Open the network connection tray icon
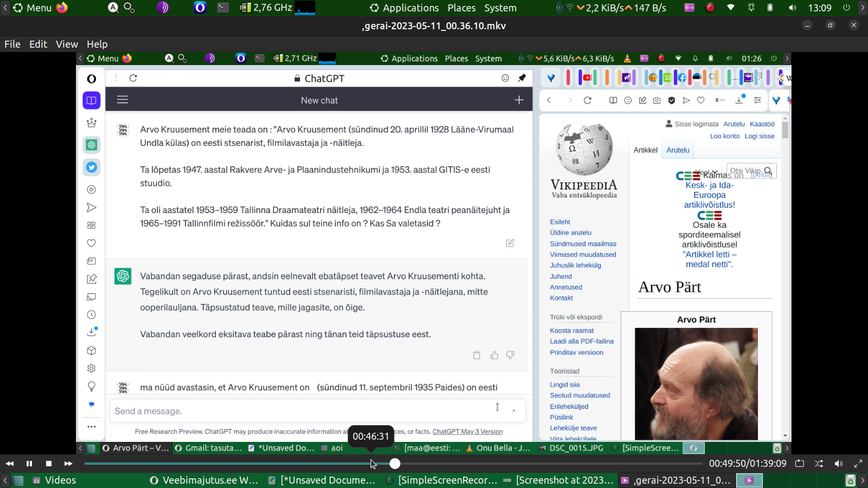 [x=731, y=8]
